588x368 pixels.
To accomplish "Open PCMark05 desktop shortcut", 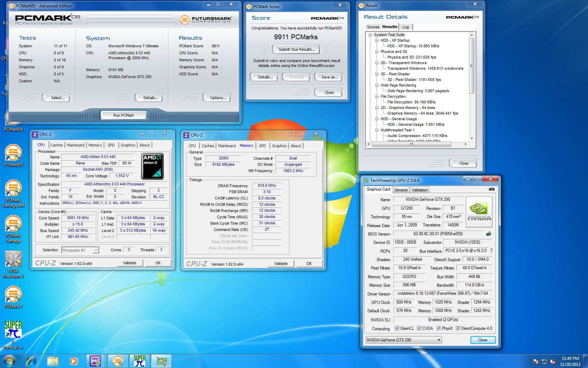I will (x=13, y=156).
